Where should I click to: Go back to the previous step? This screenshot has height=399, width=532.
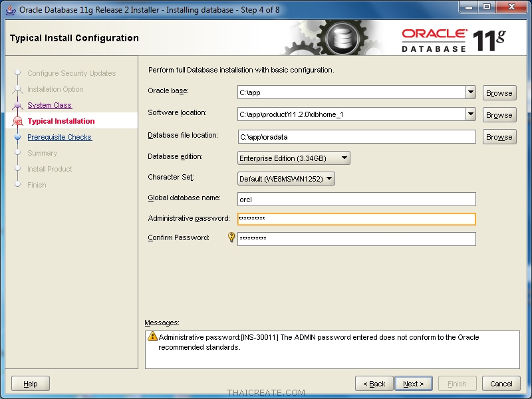(x=374, y=383)
